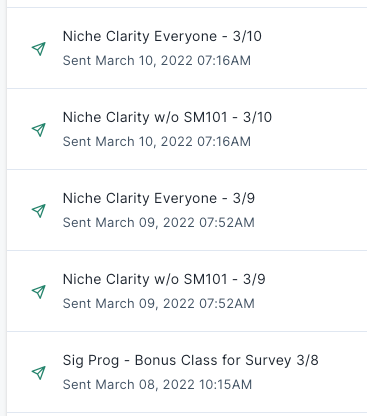
Task: Click the Sent March 09 timestamp under w/o SM101 - 3/9
Action: point(159,304)
